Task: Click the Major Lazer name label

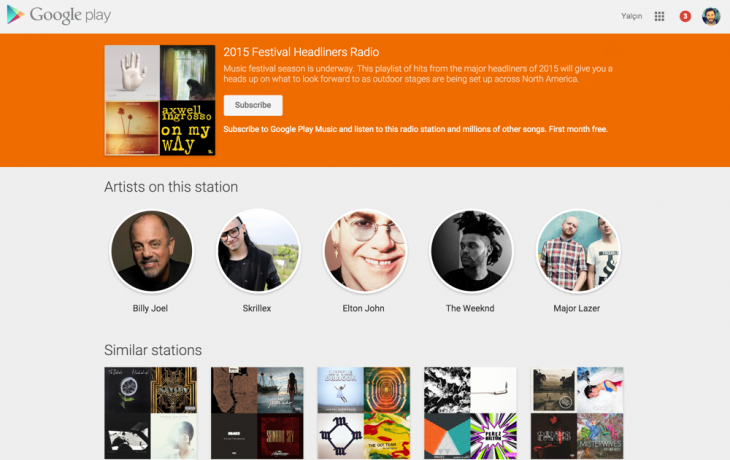Action: pyautogui.click(x=577, y=308)
